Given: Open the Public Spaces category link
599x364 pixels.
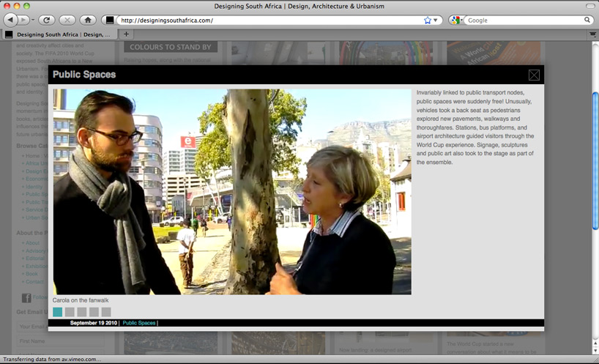Looking at the screenshot, I should [138, 323].
